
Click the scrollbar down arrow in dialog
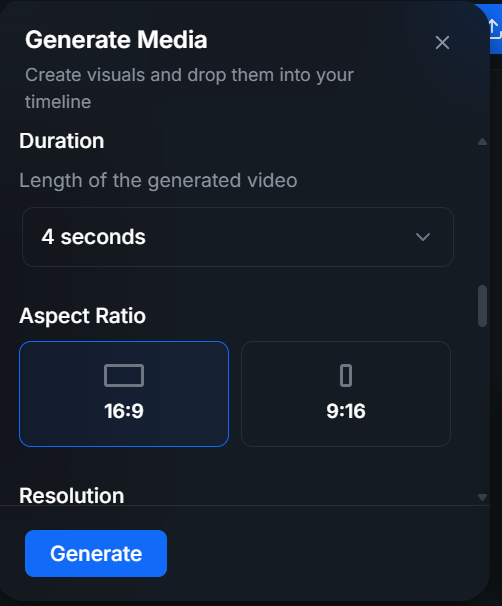(482, 497)
